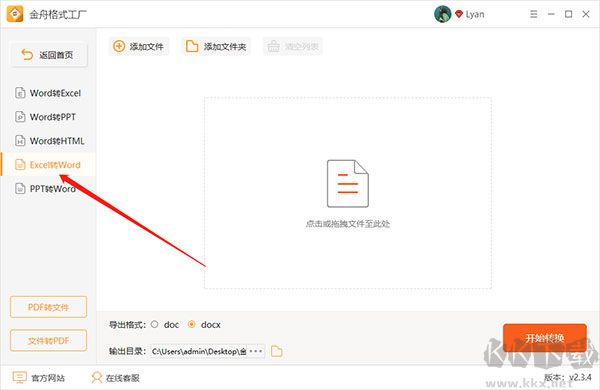Select Word转HTML conversion mode
This screenshot has height=390, width=600.
tap(48, 141)
